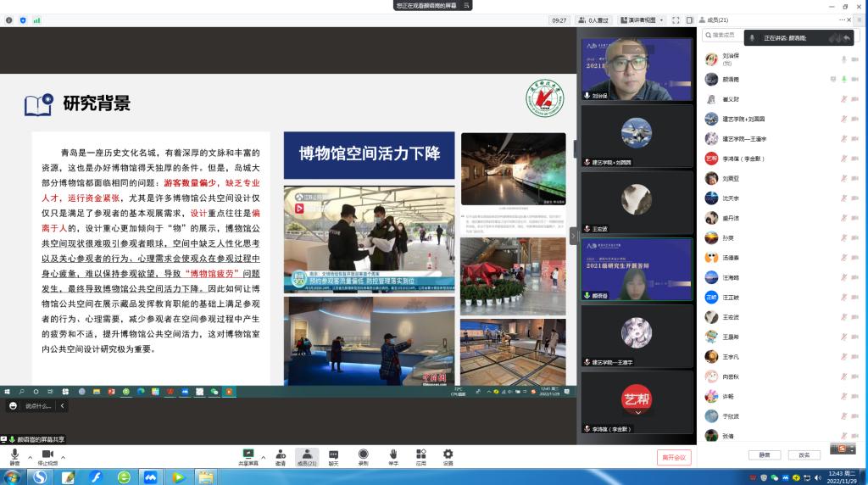This screenshot has width=868, height=485.
Task: Select the 李鸿保（李会默）艺帮 video tile
Action: tap(637, 402)
